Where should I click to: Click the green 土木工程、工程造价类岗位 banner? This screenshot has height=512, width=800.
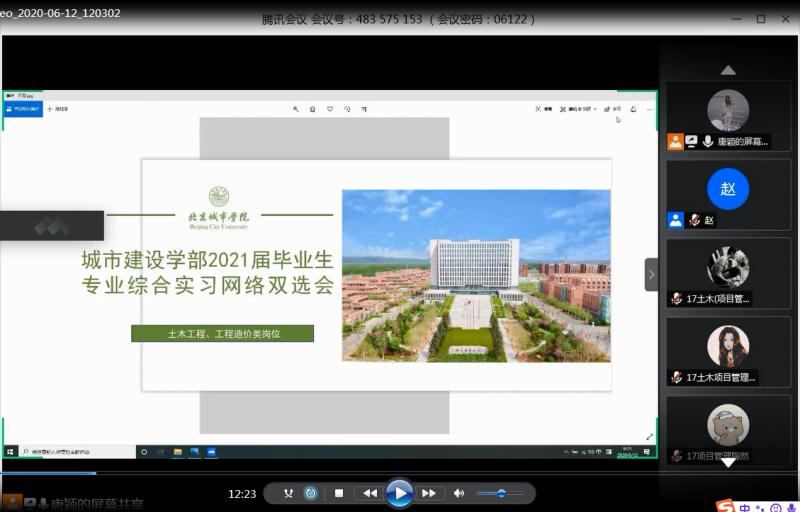[222, 334]
